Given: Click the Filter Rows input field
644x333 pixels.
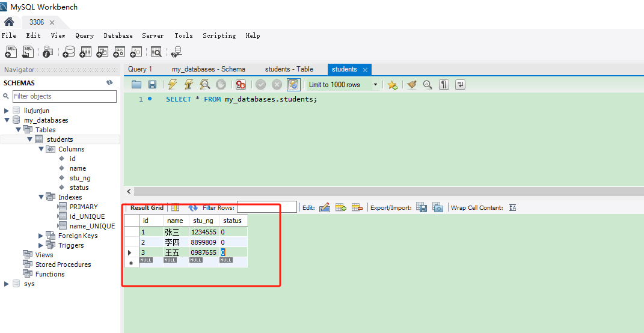Looking at the screenshot, I should (266, 207).
